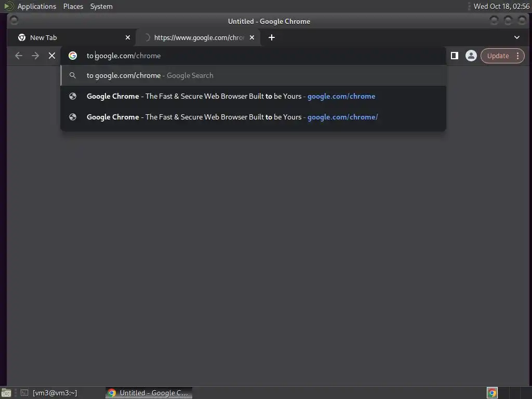The image size is (532, 399).
Task: Close the google.com/chrome tab
Action: (x=252, y=37)
